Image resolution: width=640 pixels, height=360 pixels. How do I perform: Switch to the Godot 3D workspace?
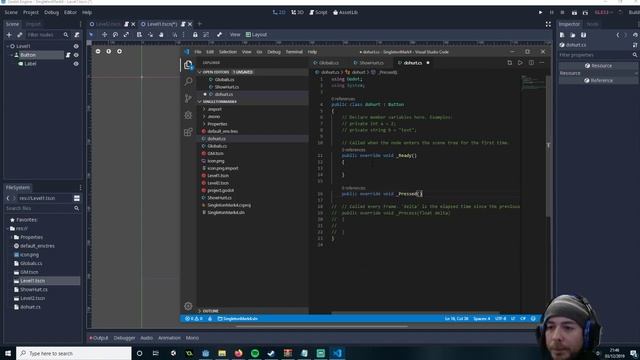pos(297,12)
